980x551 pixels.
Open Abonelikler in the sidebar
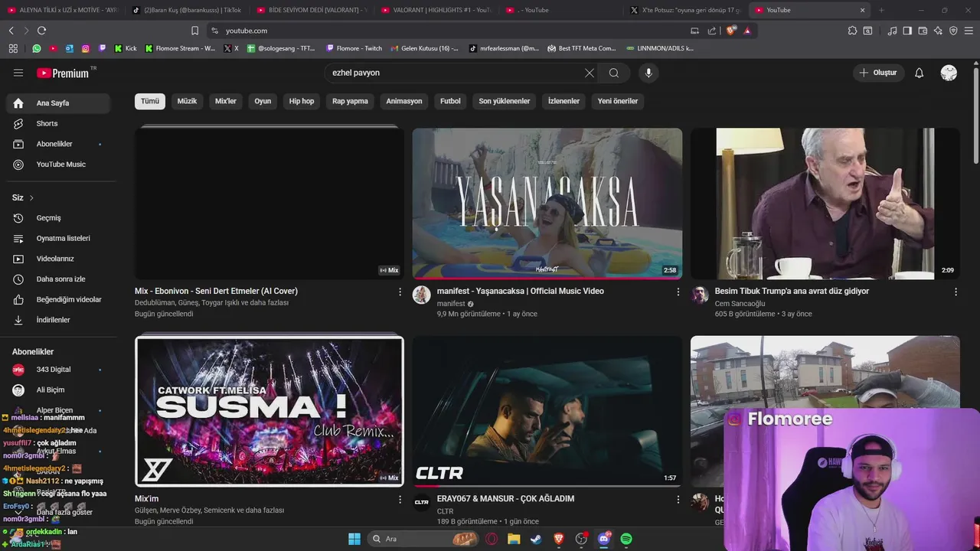pos(58,144)
